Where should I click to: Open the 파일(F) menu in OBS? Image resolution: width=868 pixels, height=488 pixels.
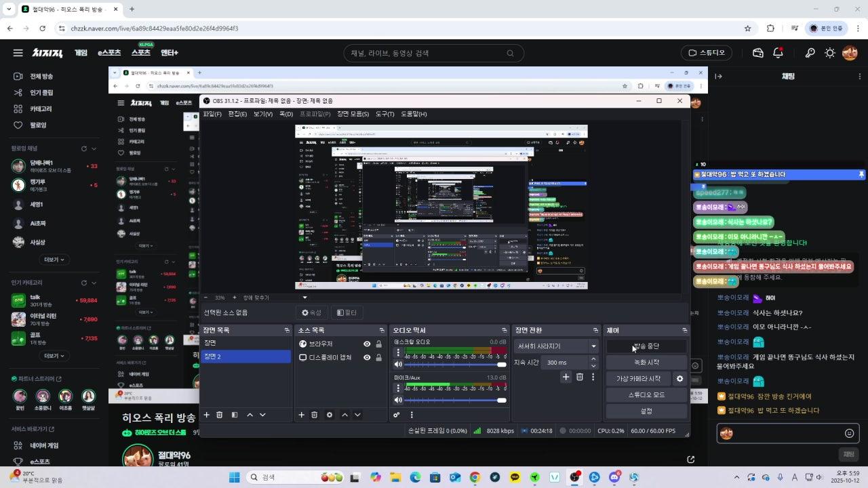tap(212, 114)
